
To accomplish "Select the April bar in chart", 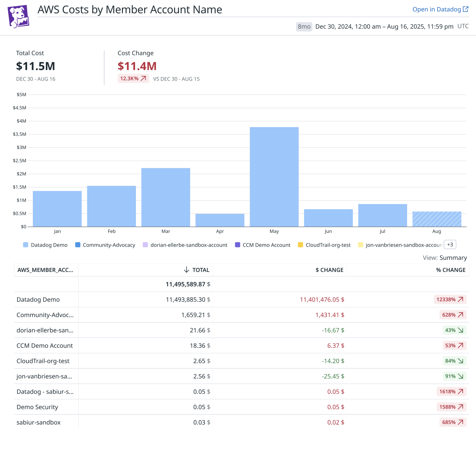I will tap(220, 220).
